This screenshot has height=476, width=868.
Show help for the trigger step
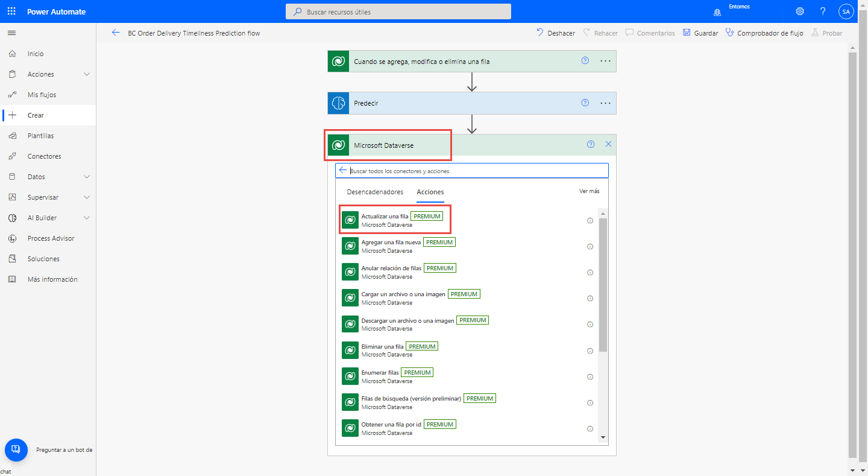point(585,61)
